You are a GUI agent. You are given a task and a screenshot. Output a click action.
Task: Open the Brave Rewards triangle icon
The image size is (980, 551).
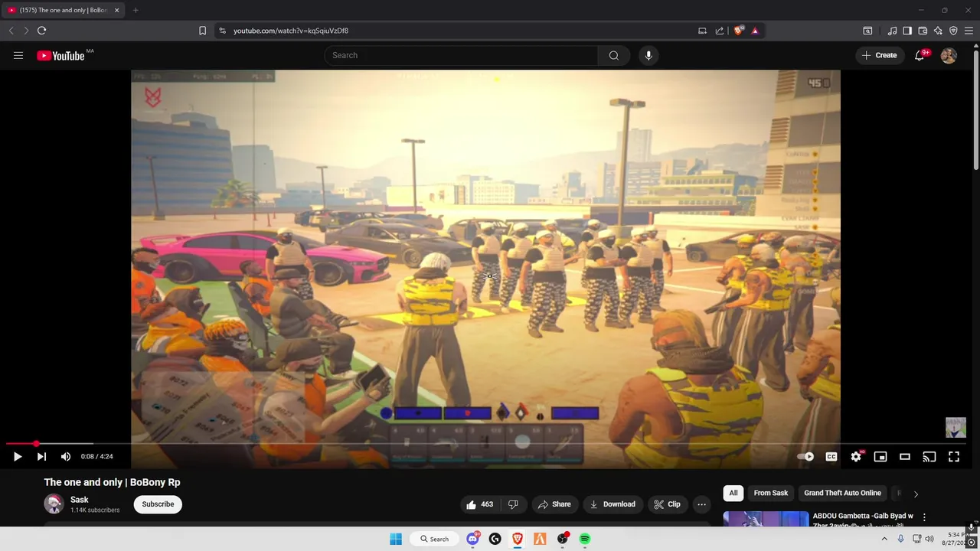[x=755, y=31]
